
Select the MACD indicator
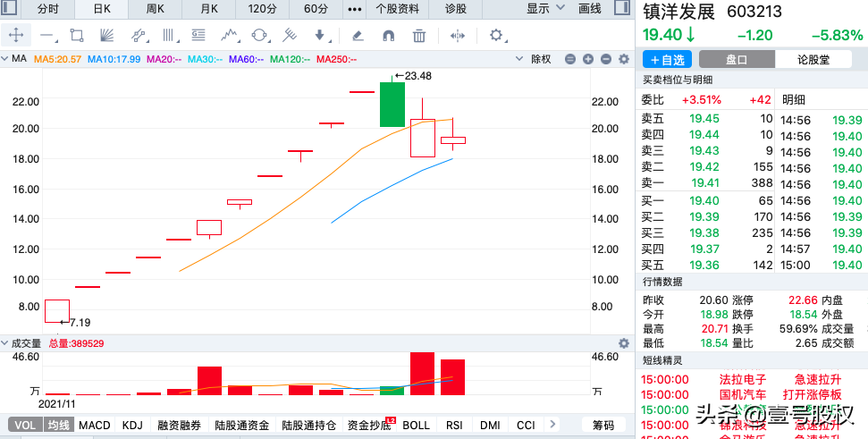(x=95, y=426)
